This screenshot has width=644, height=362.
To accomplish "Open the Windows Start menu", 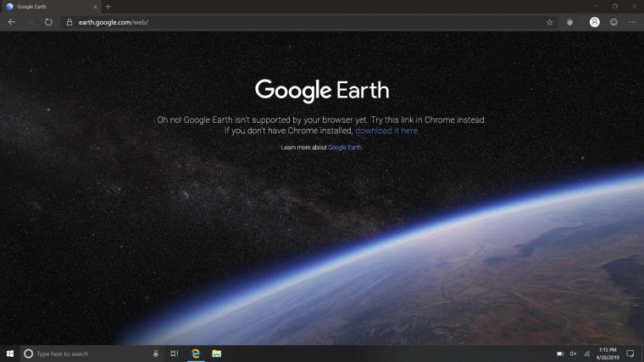I will tap(10, 354).
